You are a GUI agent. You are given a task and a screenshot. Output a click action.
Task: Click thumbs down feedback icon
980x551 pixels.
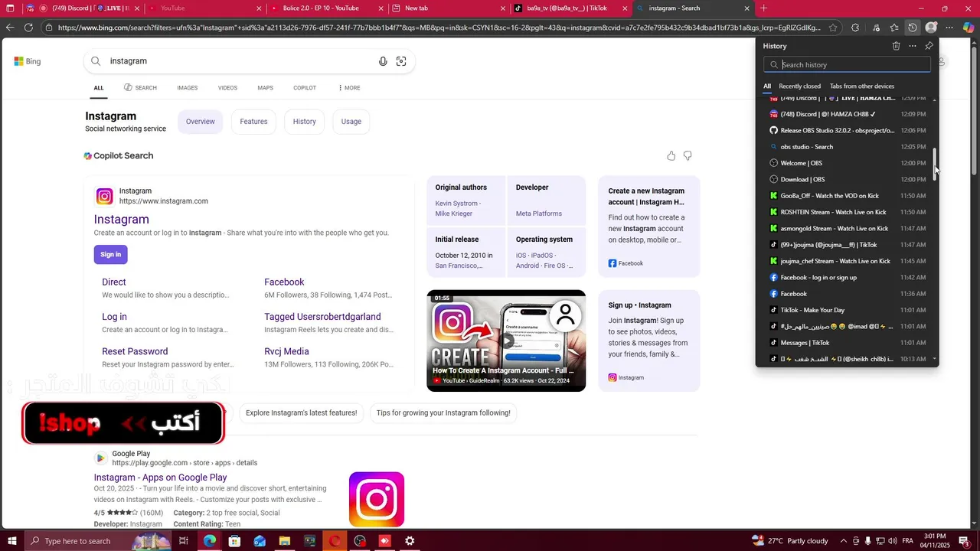click(688, 156)
